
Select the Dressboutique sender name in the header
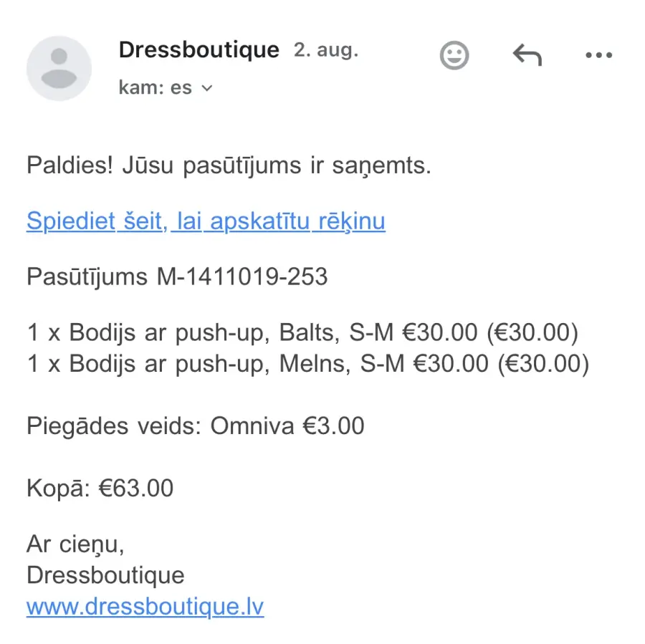pyautogui.click(x=199, y=49)
